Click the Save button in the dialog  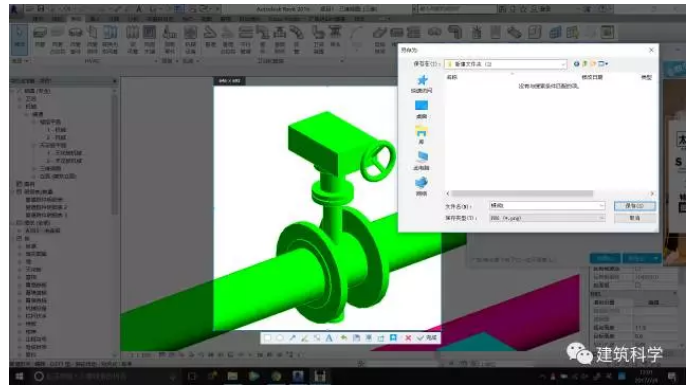point(634,206)
